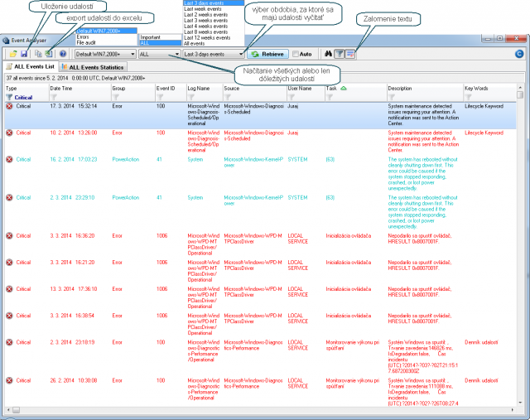Click critical icon of 10. 2. 2014 13:26:00 event
Viewport: 530px width, 420px height.
click(x=9, y=133)
